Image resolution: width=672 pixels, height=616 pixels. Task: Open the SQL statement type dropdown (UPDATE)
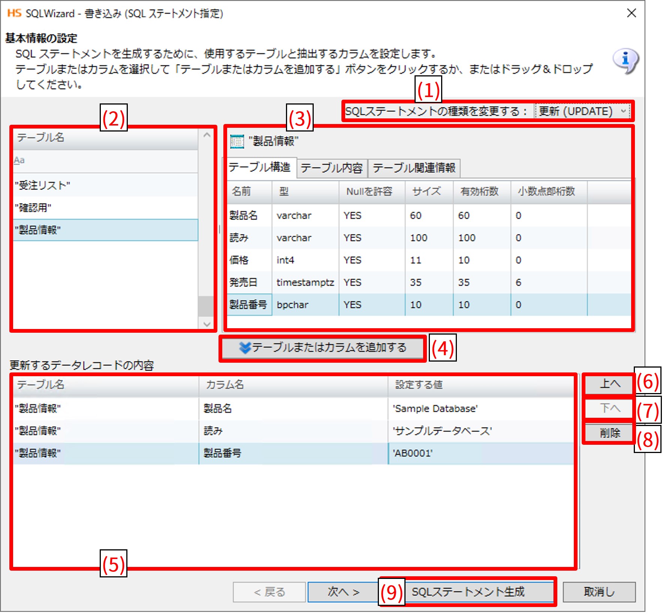[582, 111]
